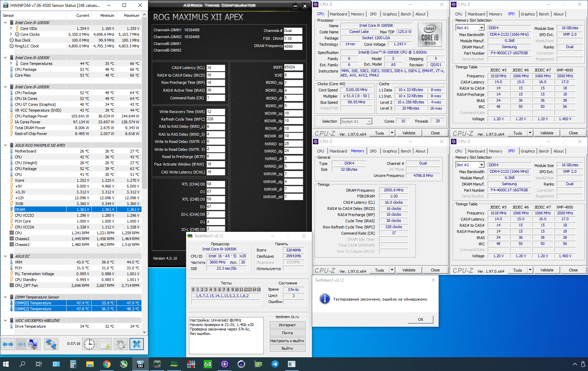Minimize the ASRock Timing Configurator window
This screenshot has width=588, height=371.
point(295,6)
